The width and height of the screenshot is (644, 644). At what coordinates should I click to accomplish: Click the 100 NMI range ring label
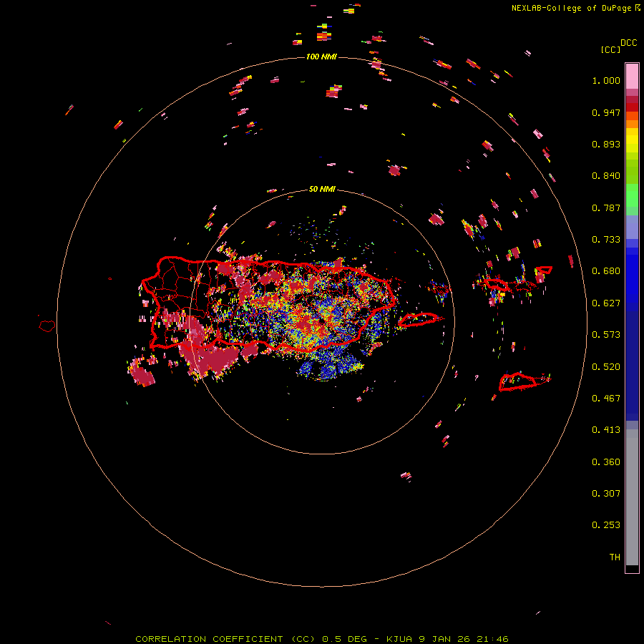pyautogui.click(x=321, y=57)
